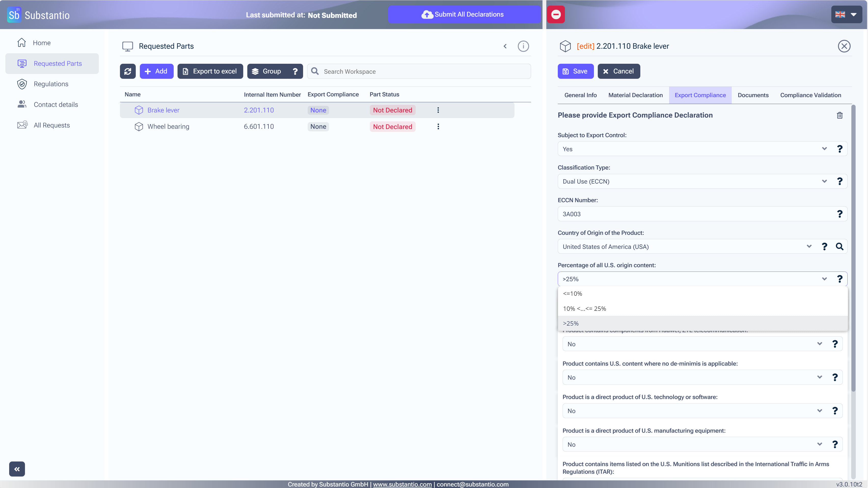The image size is (868, 488).
Task: Collapse the sidebar with the double-arrow icon
Action: [17, 469]
